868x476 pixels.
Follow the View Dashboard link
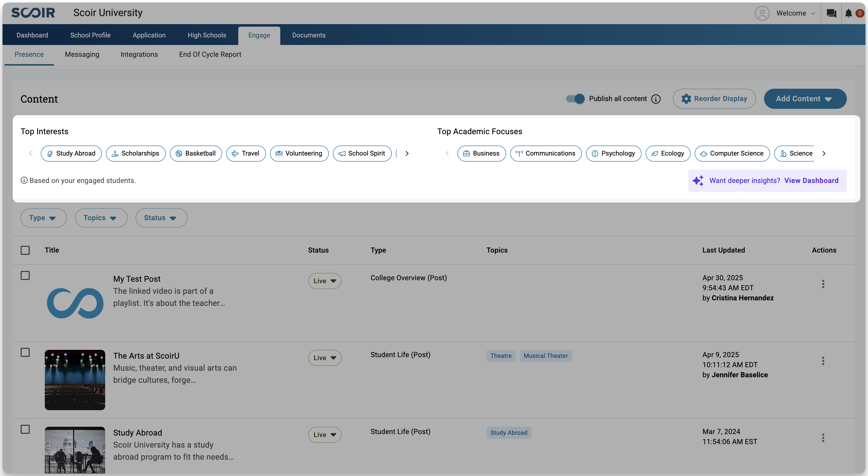(x=811, y=180)
